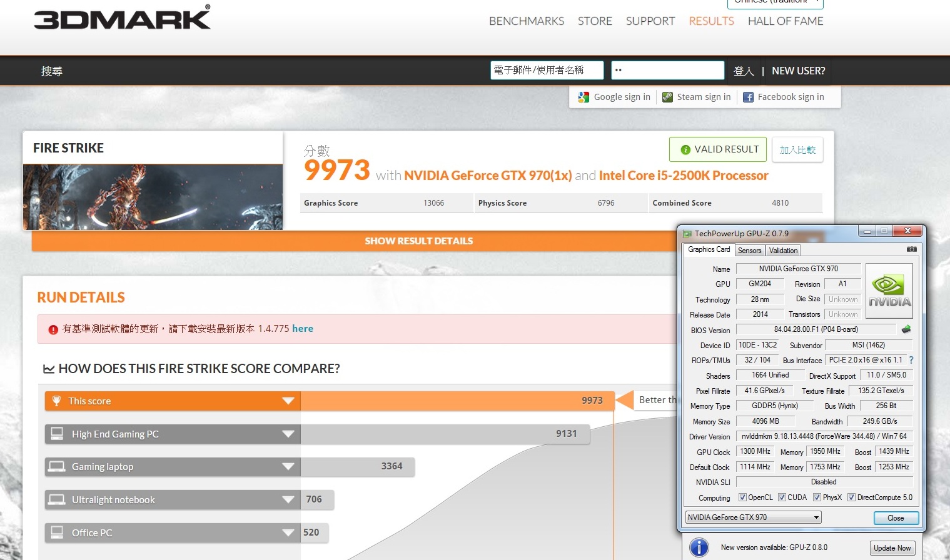The image size is (950, 560).
Task: Click Update Now in GPU-Z
Action: pyautogui.click(x=892, y=548)
